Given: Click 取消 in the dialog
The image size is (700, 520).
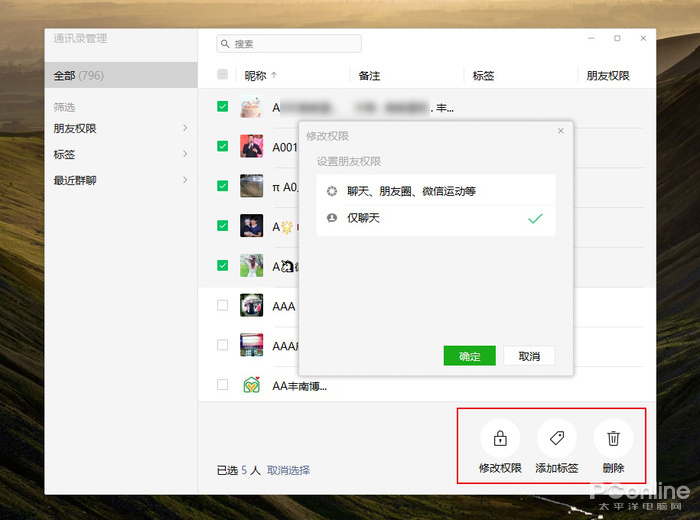Looking at the screenshot, I should point(529,356).
